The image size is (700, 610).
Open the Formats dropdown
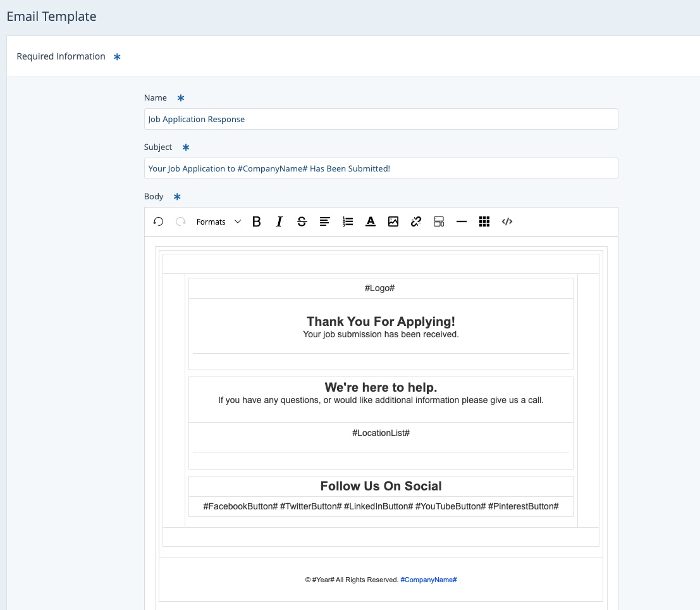point(218,221)
